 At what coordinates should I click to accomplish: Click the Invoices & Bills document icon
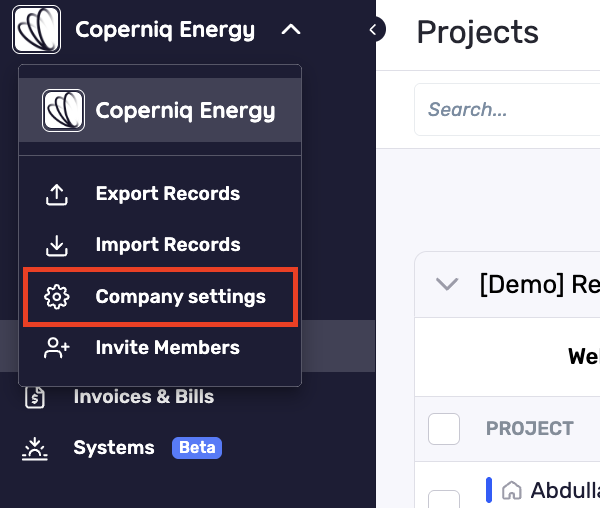[35, 397]
